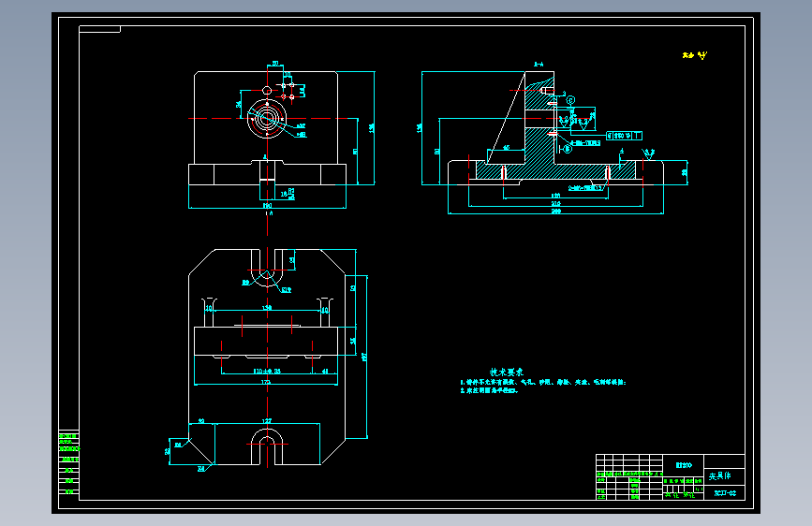
Task: Select the 44 dimension beside 110±0.33
Action: (x=325, y=372)
